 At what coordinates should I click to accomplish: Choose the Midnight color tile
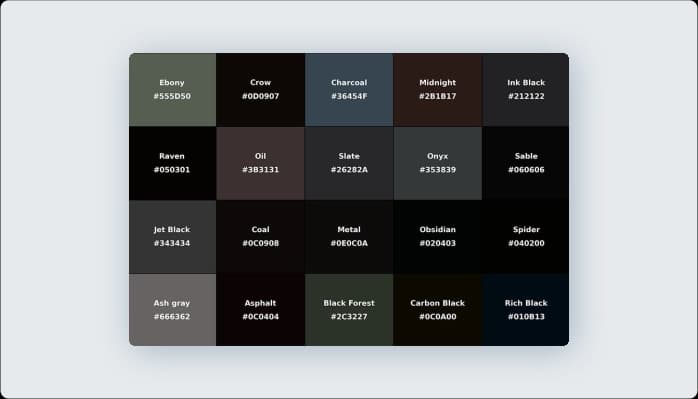point(438,90)
